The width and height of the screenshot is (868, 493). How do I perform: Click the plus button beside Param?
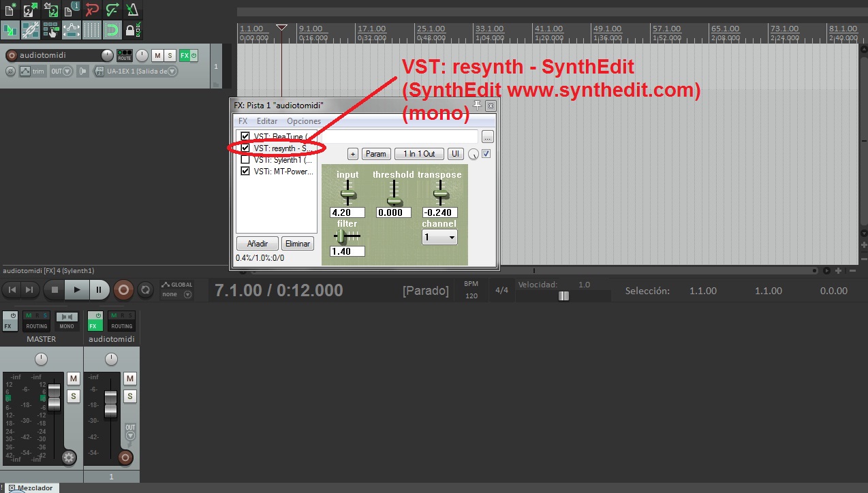[x=353, y=154]
